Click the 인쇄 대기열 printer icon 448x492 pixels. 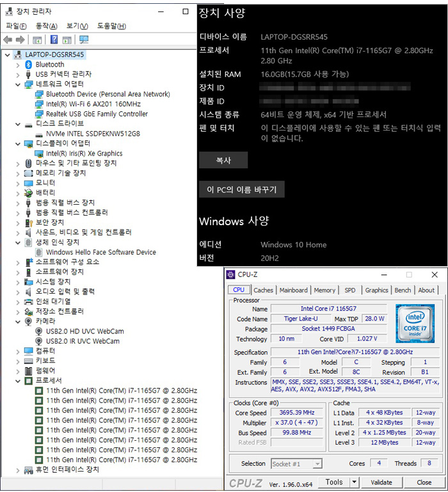click(29, 302)
